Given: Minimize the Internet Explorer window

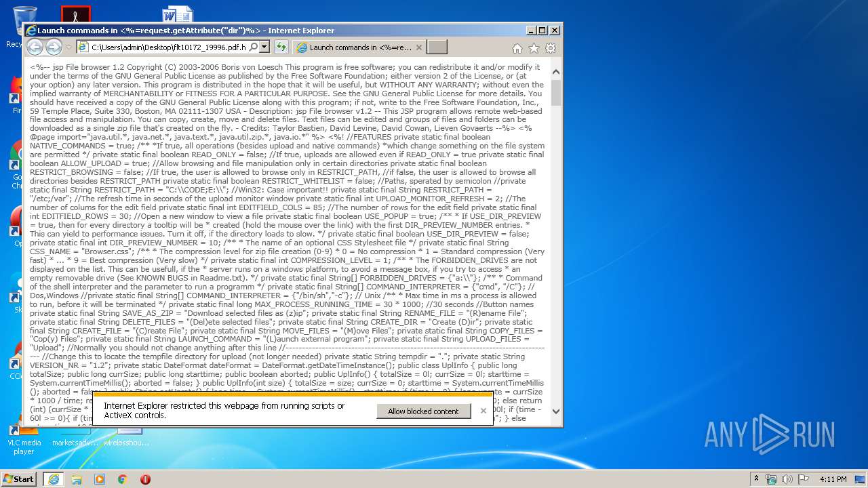Looking at the screenshot, I should (531, 30).
